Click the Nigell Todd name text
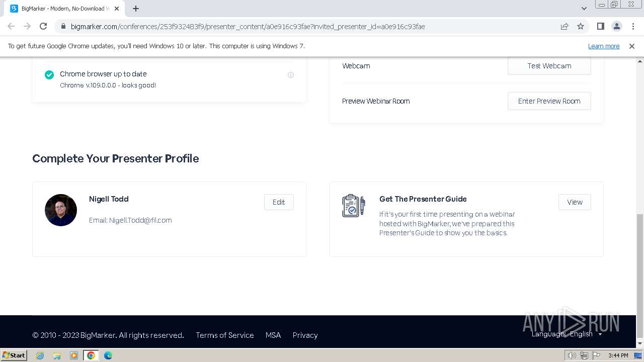 point(109,199)
